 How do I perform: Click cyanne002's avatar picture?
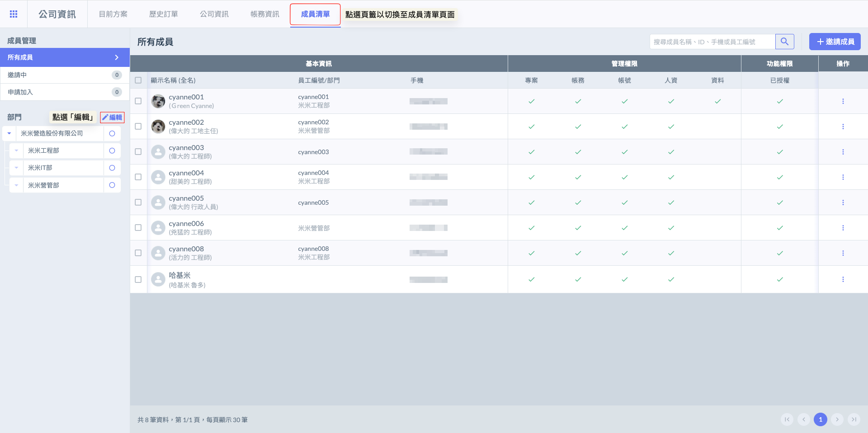pyautogui.click(x=158, y=127)
